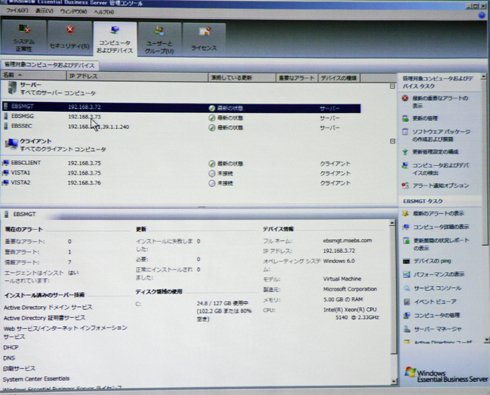This screenshot has height=395, width=490.
Task: Open the 更新管理設定の構成 task
Action: (x=431, y=152)
